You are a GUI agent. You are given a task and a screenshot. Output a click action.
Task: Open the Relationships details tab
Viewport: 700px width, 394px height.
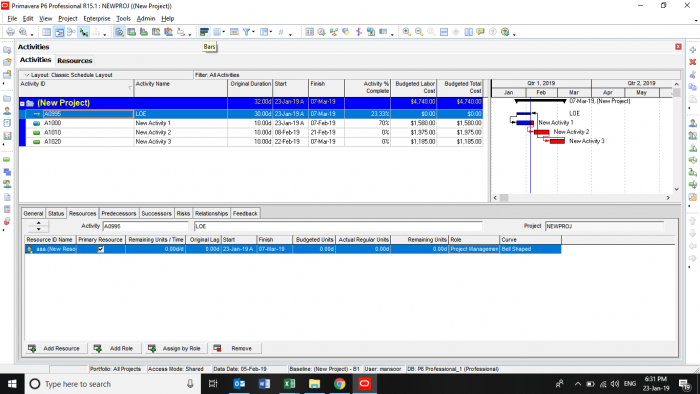[212, 213]
